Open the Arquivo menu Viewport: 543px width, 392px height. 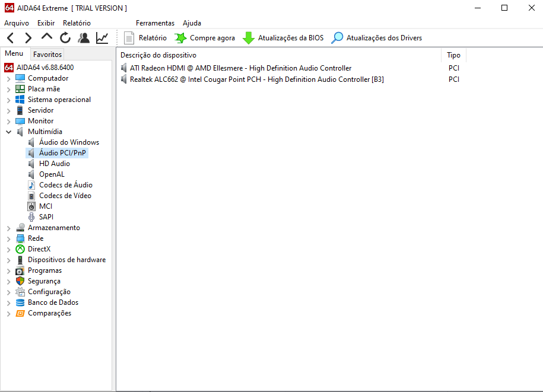[x=17, y=23]
